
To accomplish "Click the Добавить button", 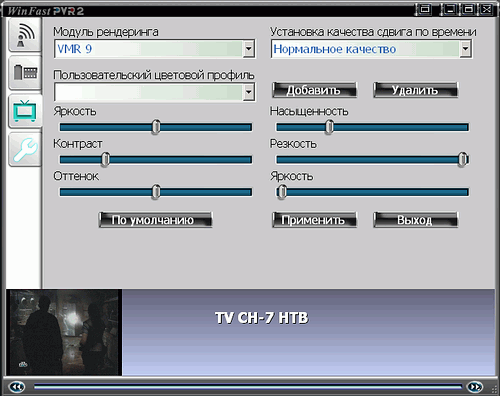I will tap(314, 90).
